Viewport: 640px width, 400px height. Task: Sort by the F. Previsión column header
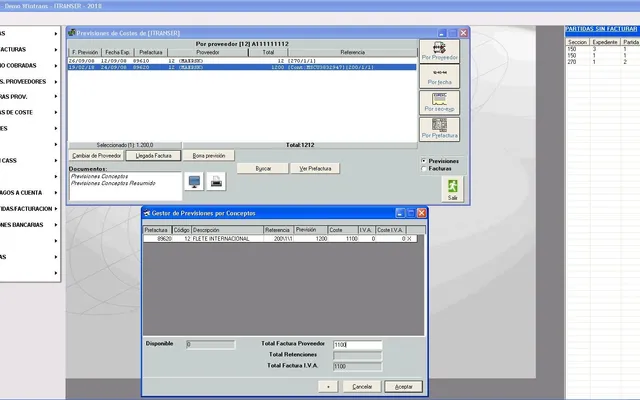85,52
